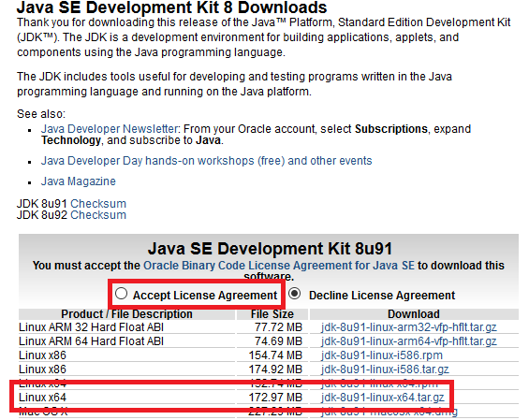Open the JDK 8u91 Checksum link

click(98, 204)
